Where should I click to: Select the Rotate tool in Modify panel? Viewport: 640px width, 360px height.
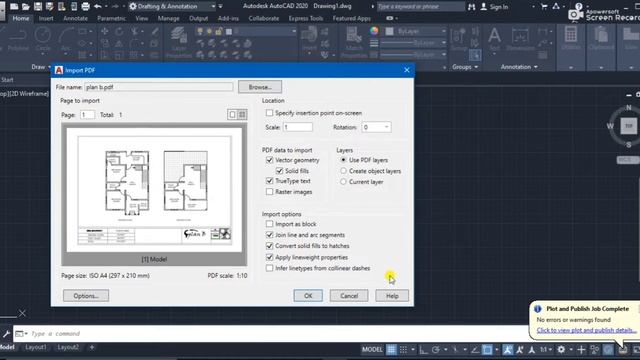119,31
